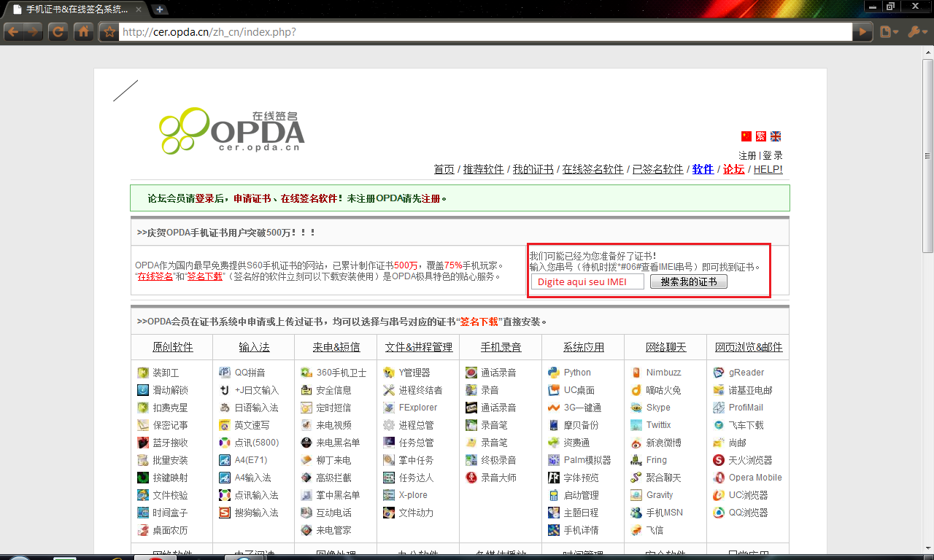Viewport: 934px width, 560px height.
Task: Click the OPDA logo image
Action: (x=232, y=131)
